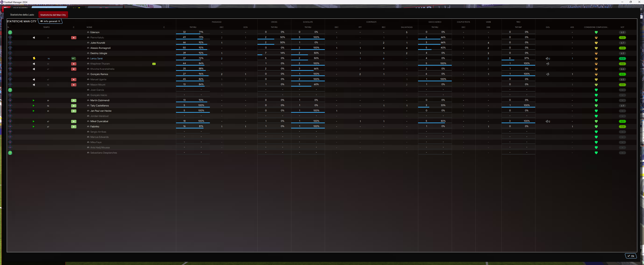644x265 pixels.
Task: Click Mikel Oyarzábal's 8.5 rating badge
Action: [x=622, y=122]
